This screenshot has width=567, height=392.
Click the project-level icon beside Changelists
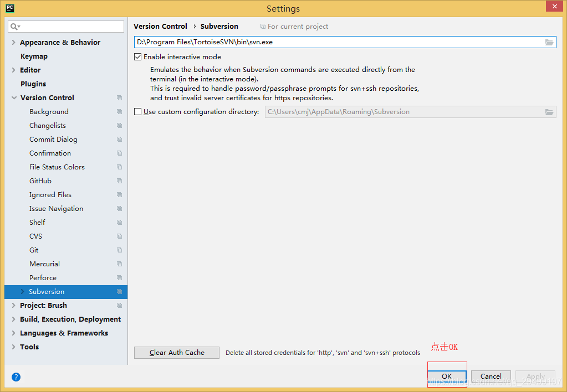(119, 125)
